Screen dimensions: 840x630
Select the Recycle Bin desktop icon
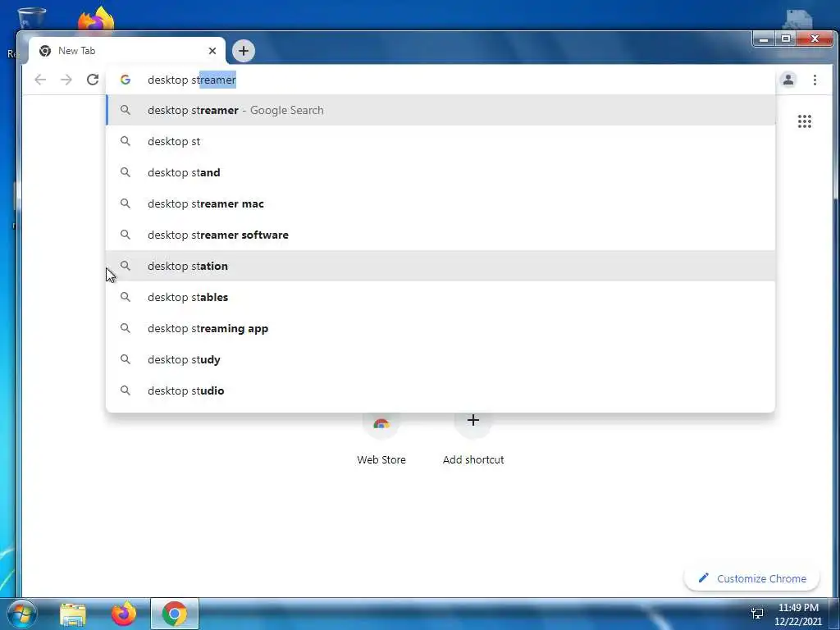tap(31, 17)
